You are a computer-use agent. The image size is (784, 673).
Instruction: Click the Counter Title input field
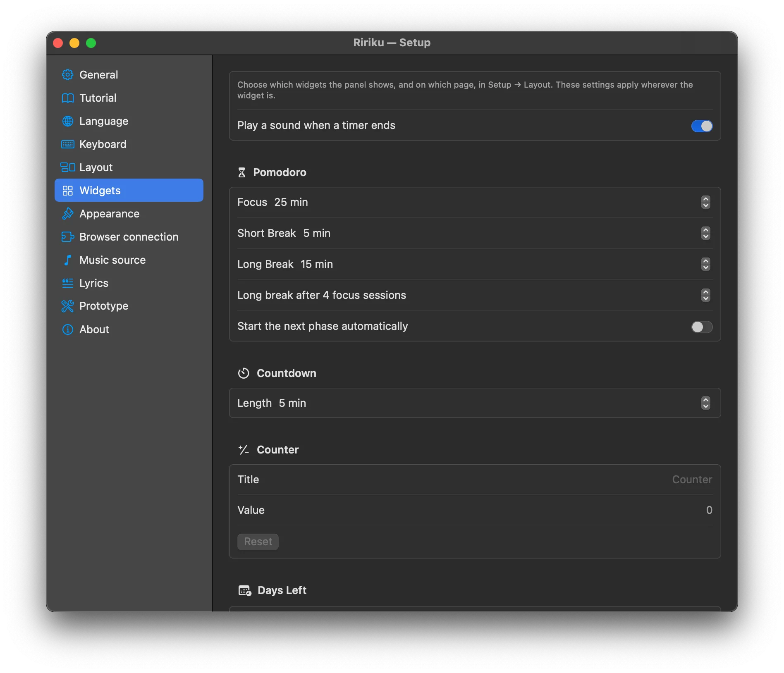(x=475, y=480)
